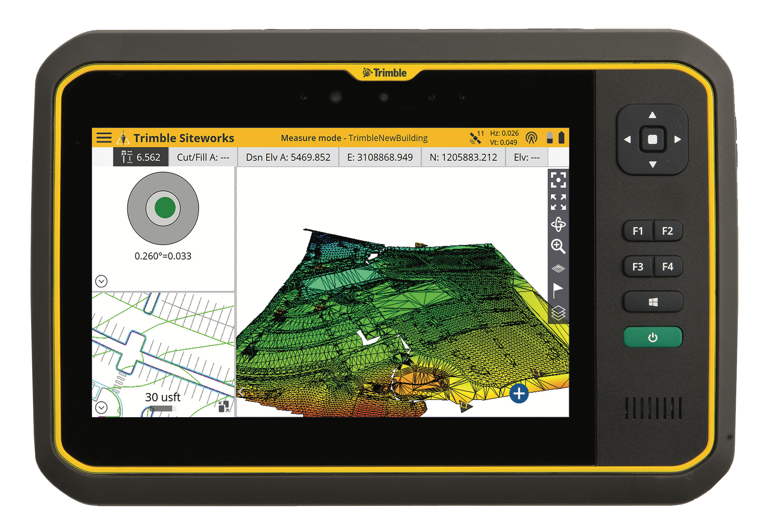
Task: Click the left chevron in 3D view
Action: click(241, 391)
